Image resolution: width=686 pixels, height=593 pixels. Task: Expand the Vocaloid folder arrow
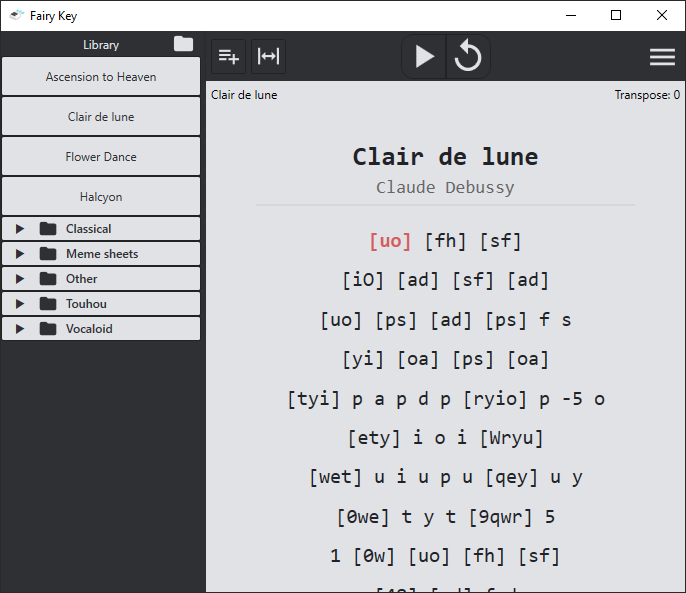[x=20, y=329]
